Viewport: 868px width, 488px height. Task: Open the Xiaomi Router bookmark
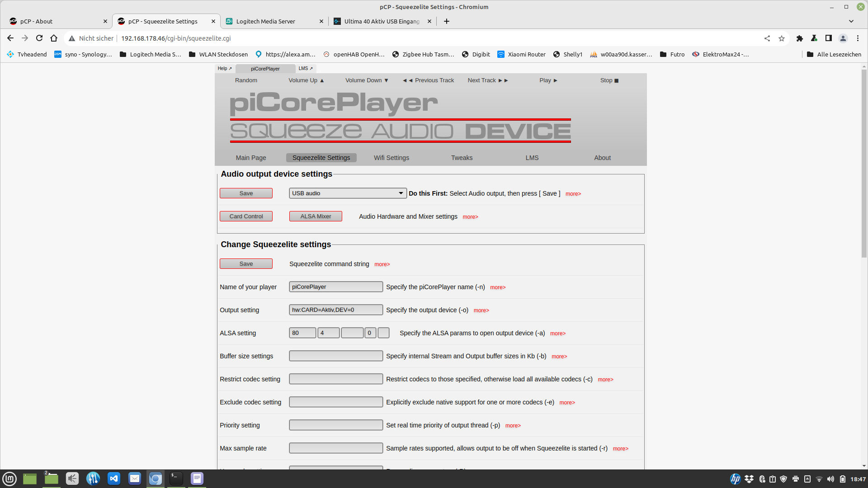click(x=522, y=54)
